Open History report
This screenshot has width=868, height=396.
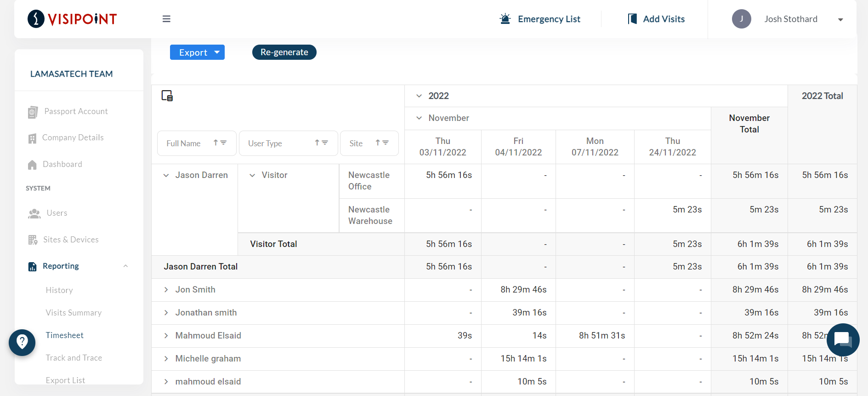(59, 290)
